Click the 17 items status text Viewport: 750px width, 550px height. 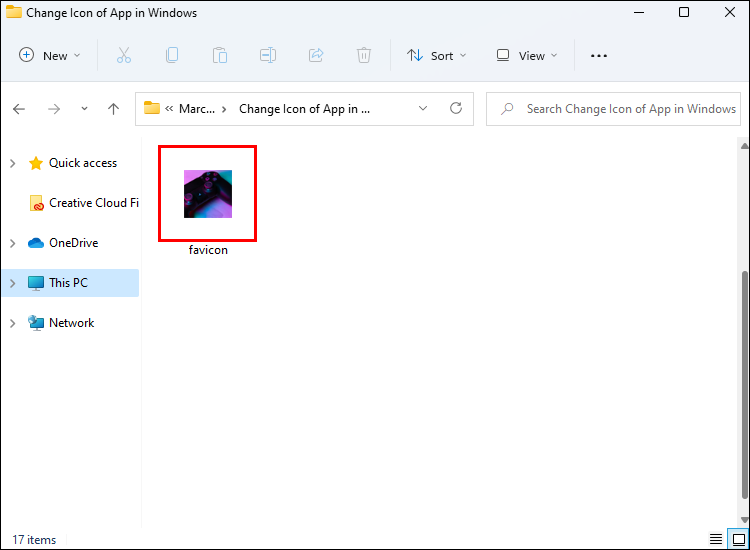34,540
